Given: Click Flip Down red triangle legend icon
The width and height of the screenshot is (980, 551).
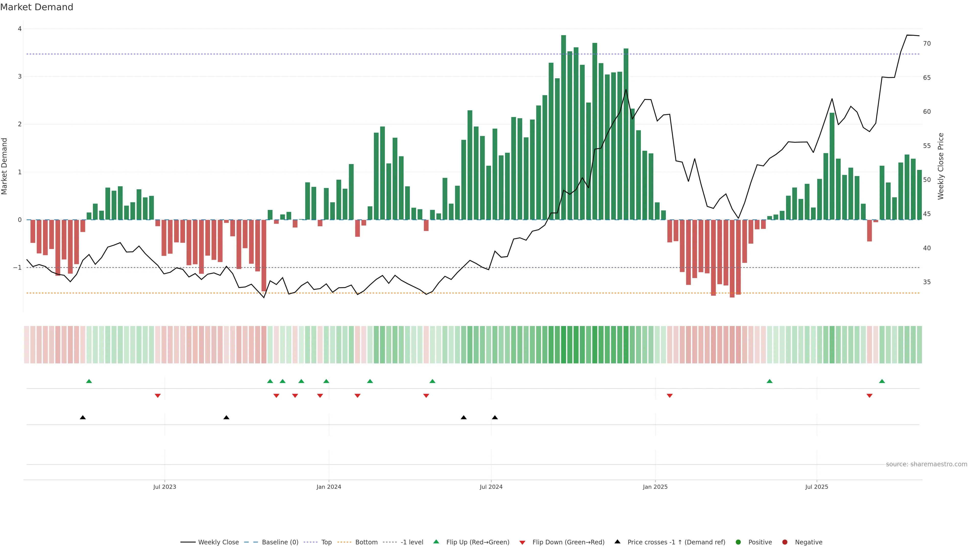Looking at the screenshot, I should pos(522,543).
